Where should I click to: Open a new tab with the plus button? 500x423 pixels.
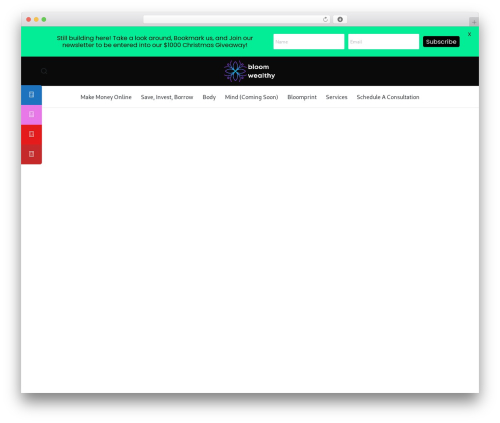point(474,22)
